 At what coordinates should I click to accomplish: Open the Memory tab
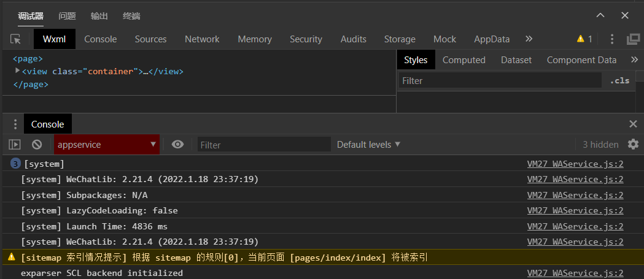pyautogui.click(x=255, y=39)
